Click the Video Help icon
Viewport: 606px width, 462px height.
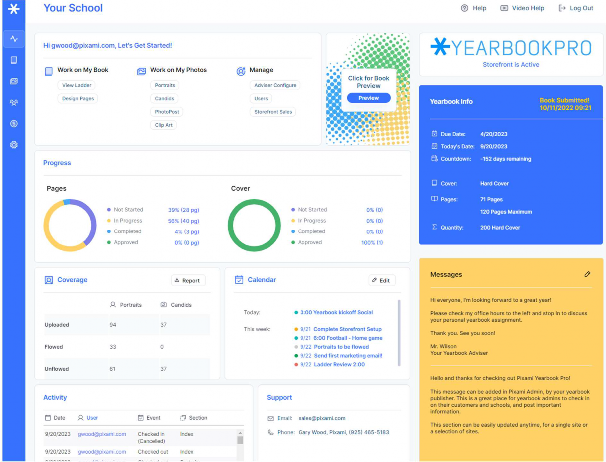pos(504,8)
